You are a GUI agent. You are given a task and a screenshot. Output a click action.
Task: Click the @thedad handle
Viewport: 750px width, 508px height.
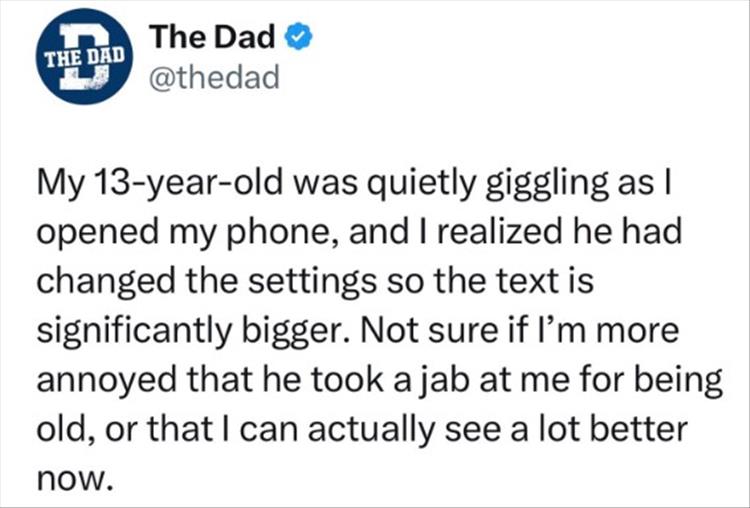point(214,76)
